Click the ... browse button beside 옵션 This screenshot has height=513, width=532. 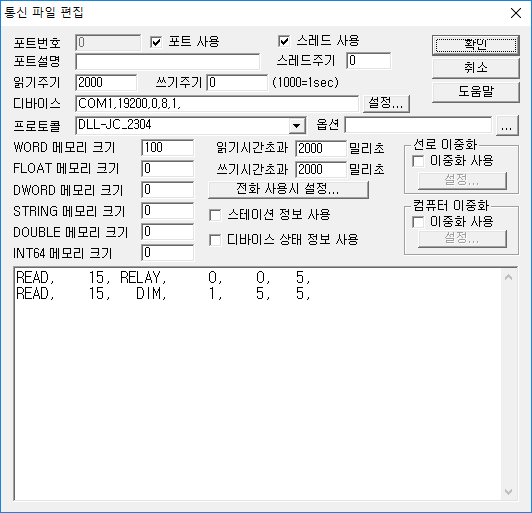(x=507, y=126)
